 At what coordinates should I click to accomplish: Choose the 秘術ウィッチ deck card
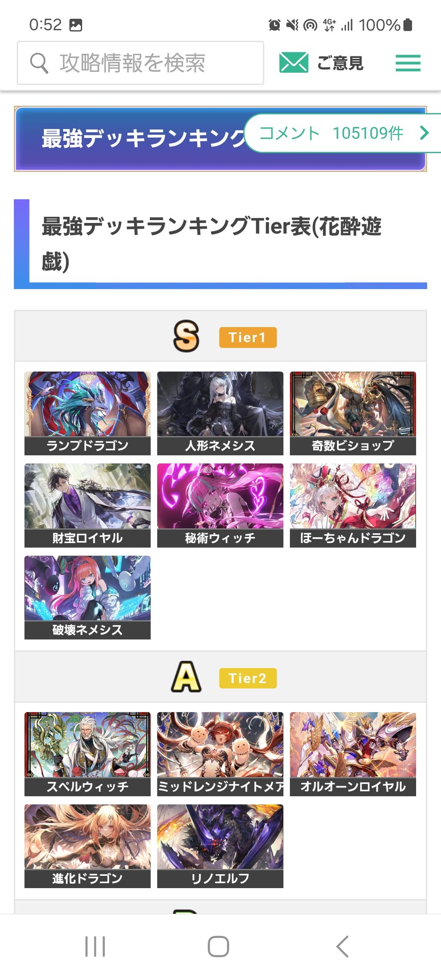220,505
